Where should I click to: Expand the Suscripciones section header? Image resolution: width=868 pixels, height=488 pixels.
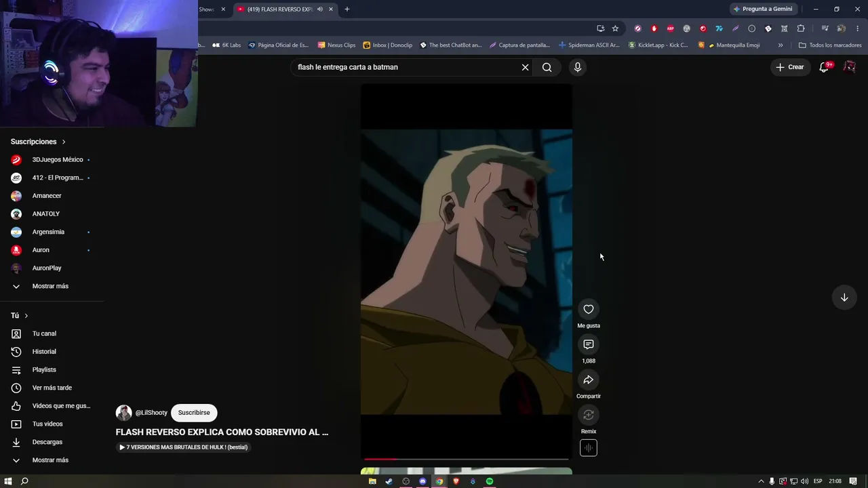pos(38,142)
